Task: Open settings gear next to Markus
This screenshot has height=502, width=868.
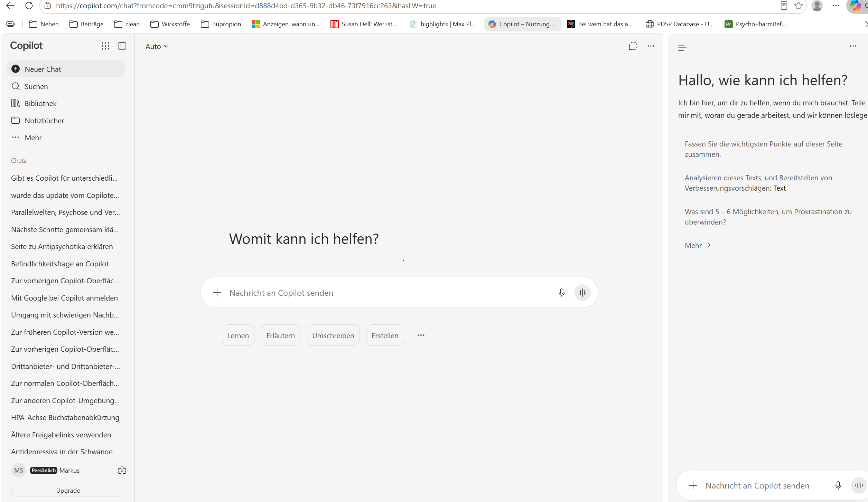Action: 122,471
